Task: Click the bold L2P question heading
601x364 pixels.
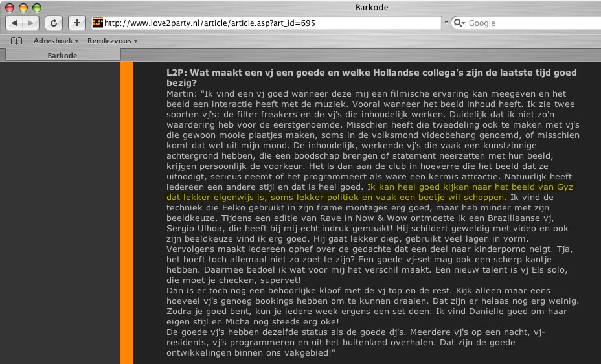Action: (371, 78)
